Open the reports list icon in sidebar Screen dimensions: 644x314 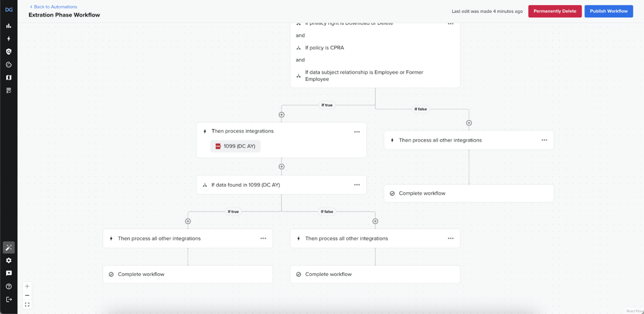pos(9,90)
